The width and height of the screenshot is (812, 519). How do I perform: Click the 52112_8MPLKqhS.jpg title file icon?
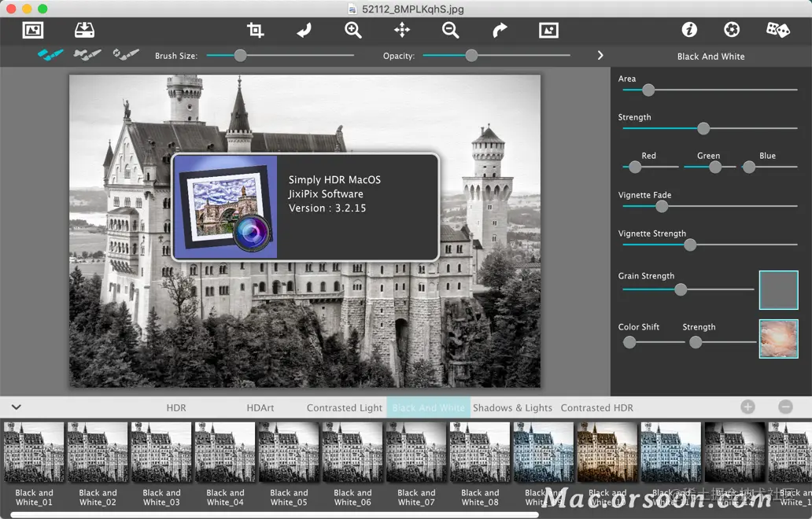coord(352,9)
